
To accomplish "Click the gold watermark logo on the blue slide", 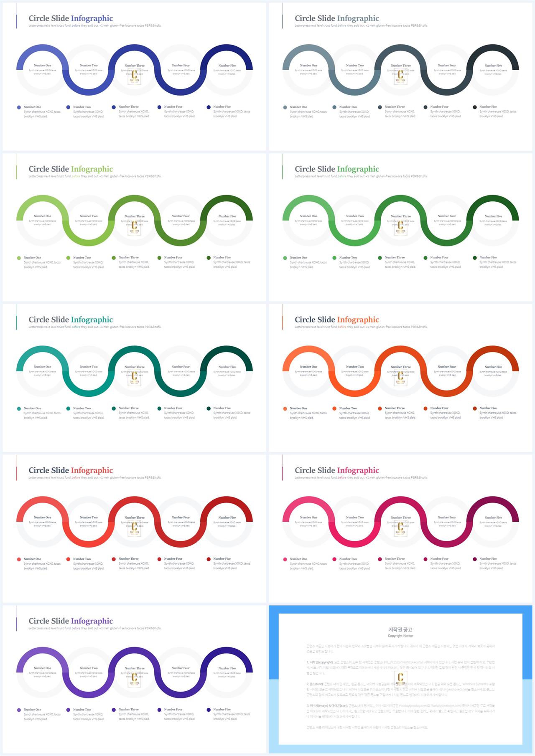I will pos(134,77).
